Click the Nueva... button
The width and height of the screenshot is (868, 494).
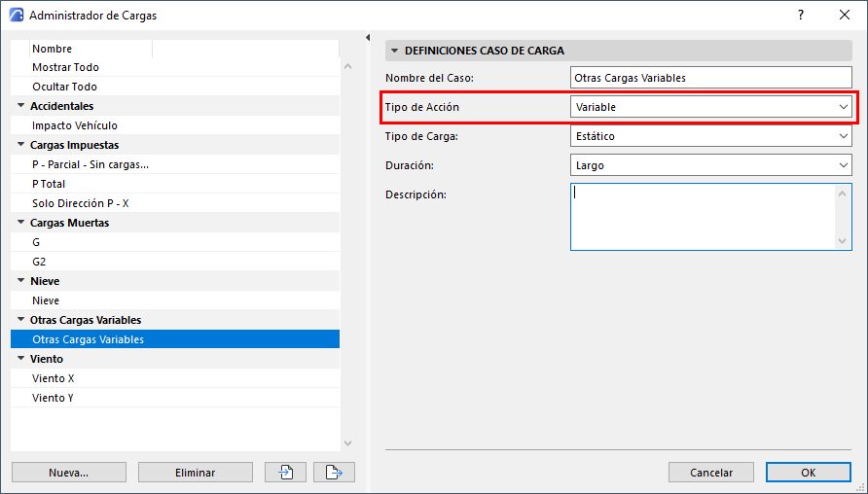point(69,473)
